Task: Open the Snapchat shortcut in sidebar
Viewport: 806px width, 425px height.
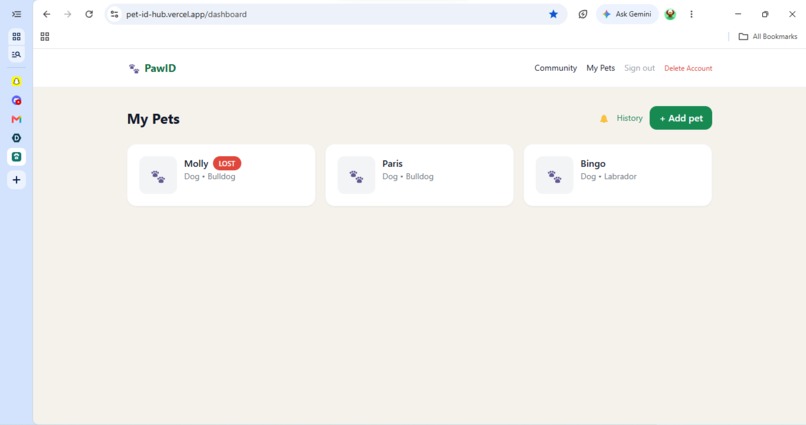Action: coord(16,82)
